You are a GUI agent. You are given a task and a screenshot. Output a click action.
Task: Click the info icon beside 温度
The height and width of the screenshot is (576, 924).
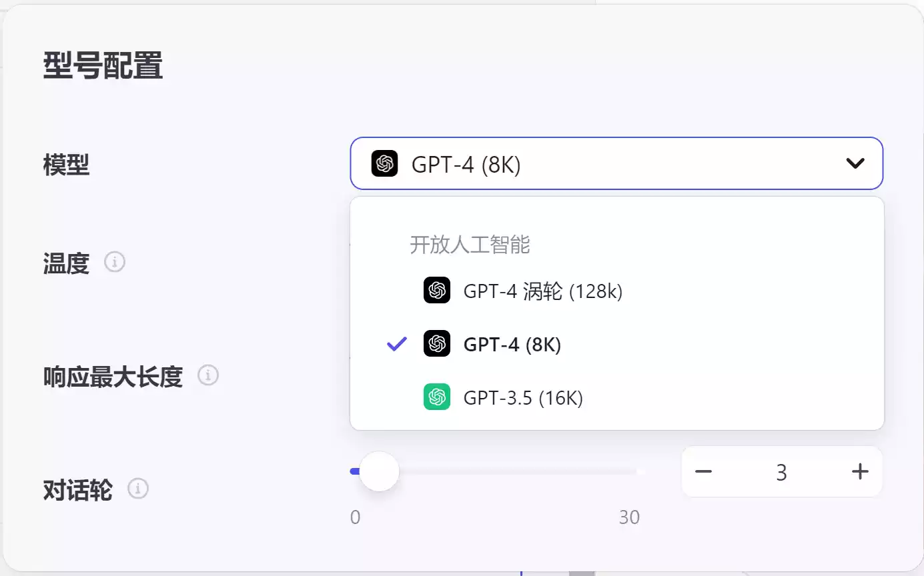coord(115,262)
